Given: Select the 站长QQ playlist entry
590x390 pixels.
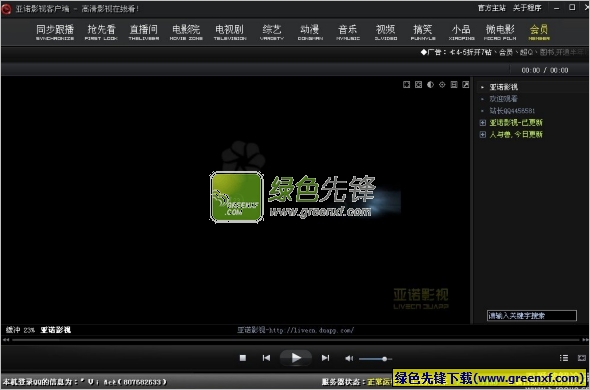Looking at the screenshot, I should (512, 111).
